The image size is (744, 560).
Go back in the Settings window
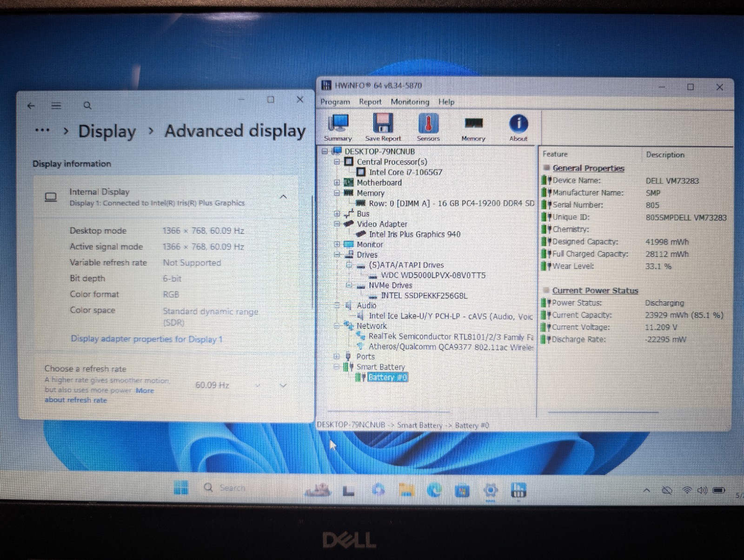tap(31, 106)
